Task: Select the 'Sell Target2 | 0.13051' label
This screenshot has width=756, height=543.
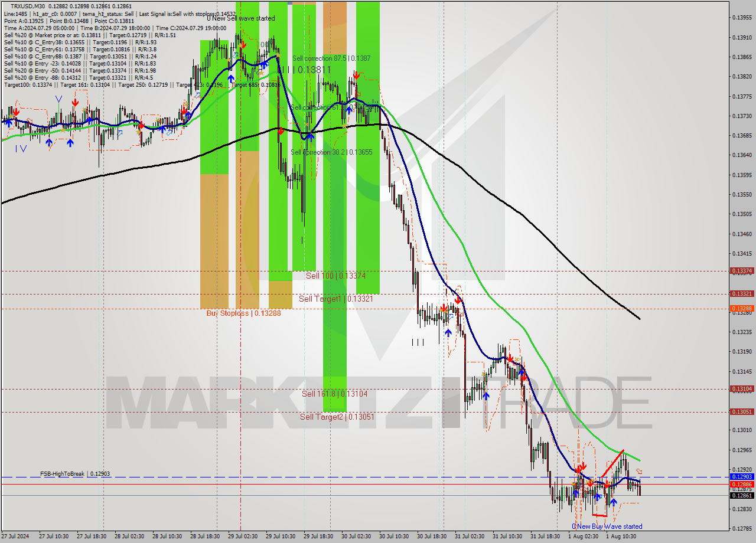Action: click(x=337, y=417)
